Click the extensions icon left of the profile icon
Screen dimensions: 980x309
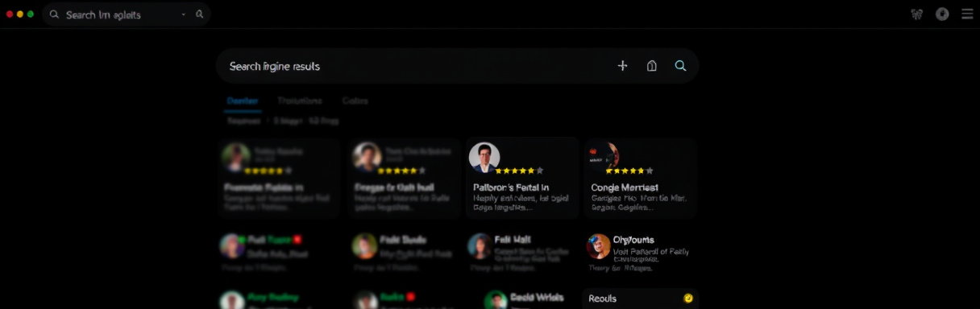[x=916, y=14]
